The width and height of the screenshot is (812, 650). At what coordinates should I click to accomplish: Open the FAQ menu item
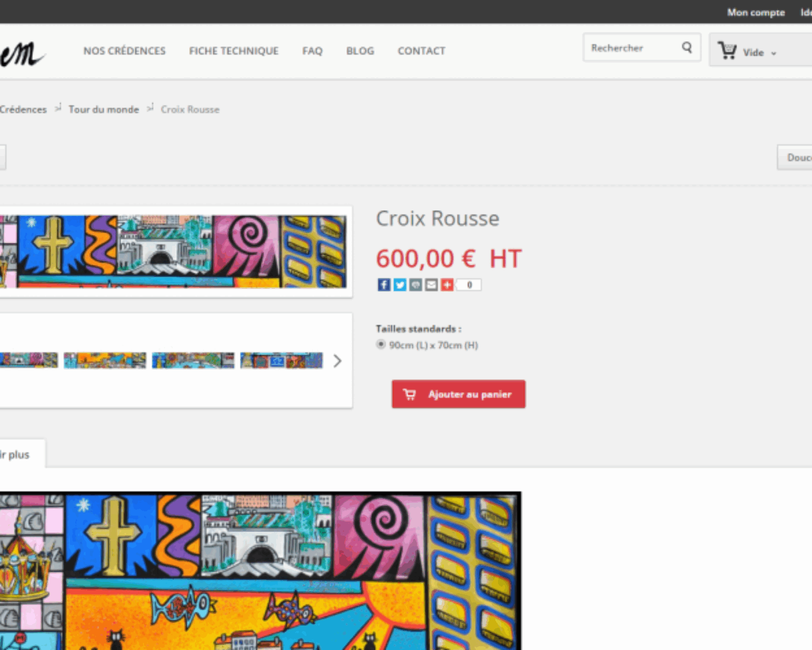[x=312, y=51]
